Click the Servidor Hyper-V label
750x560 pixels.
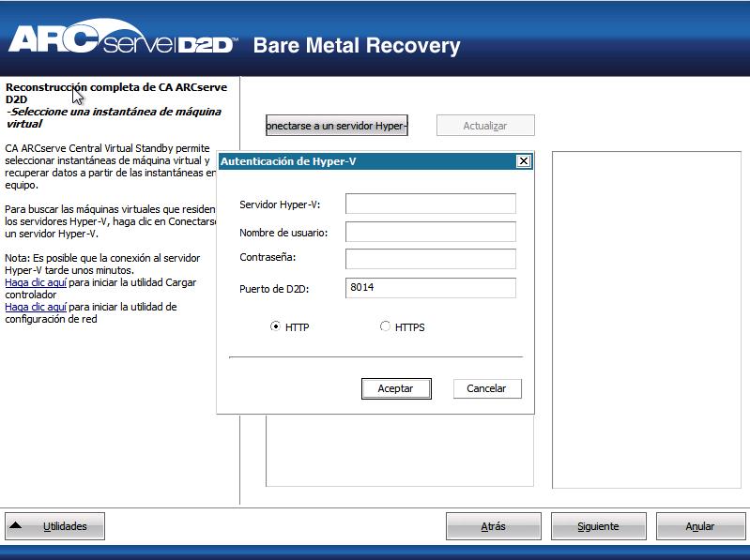[x=280, y=204]
